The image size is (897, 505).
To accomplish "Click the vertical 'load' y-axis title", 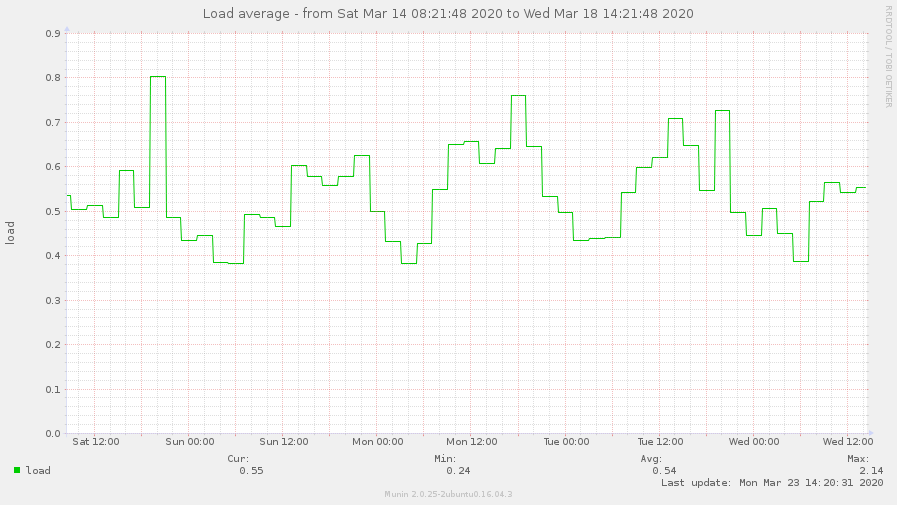I will pos(10,233).
